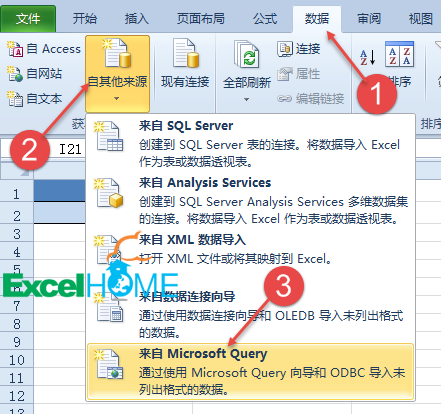441x414 pixels.
Task: Click the 自文本 text import icon
Action: pyautogui.click(x=15, y=99)
